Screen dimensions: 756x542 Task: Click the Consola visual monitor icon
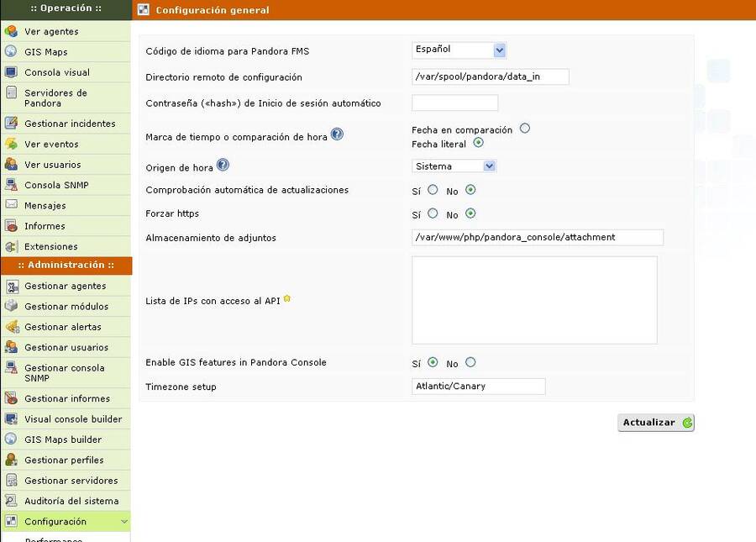coord(11,72)
